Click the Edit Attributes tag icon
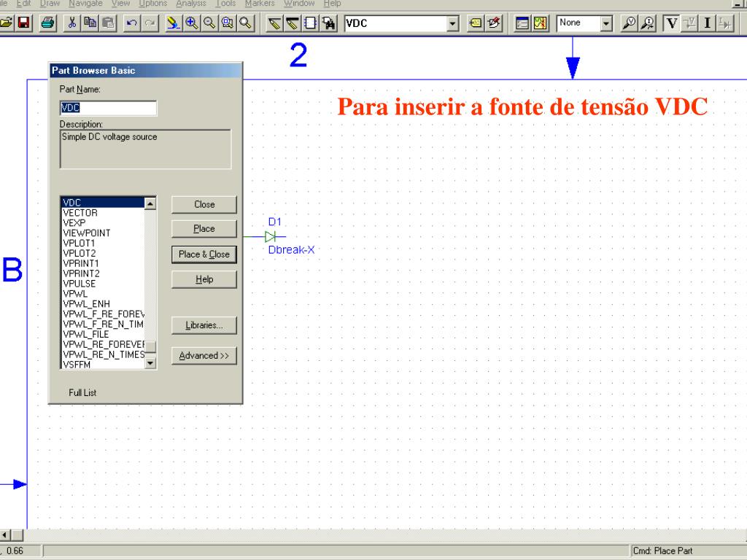 coord(476,23)
